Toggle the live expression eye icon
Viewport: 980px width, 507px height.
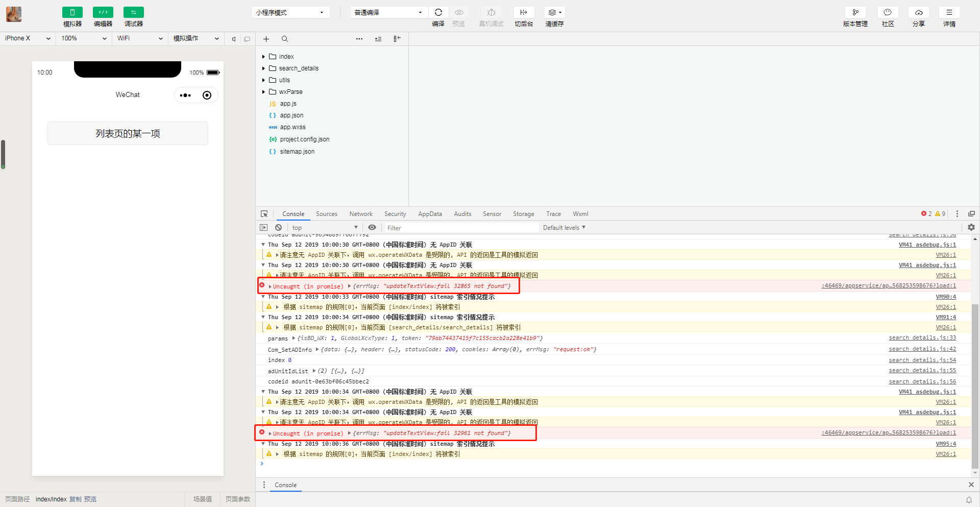[x=372, y=228]
